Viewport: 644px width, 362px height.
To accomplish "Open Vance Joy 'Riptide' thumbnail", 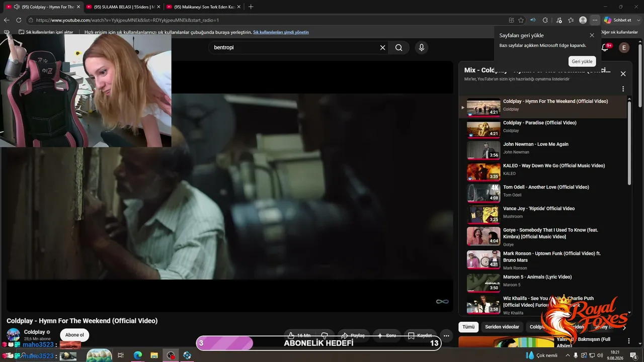I will tap(484, 215).
